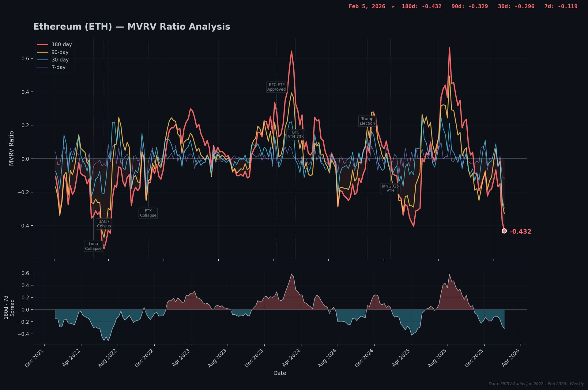Click the chart title Ethereum MVRV Ratio Analysis

131,27
